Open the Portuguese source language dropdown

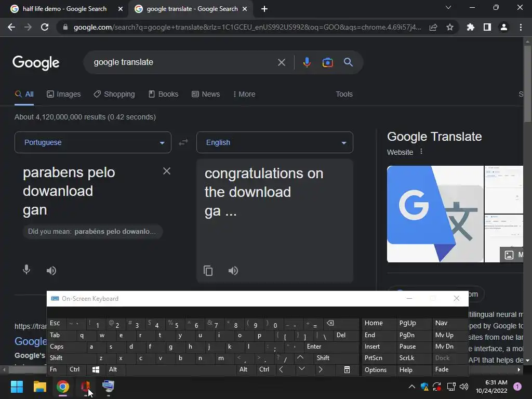coord(93,142)
